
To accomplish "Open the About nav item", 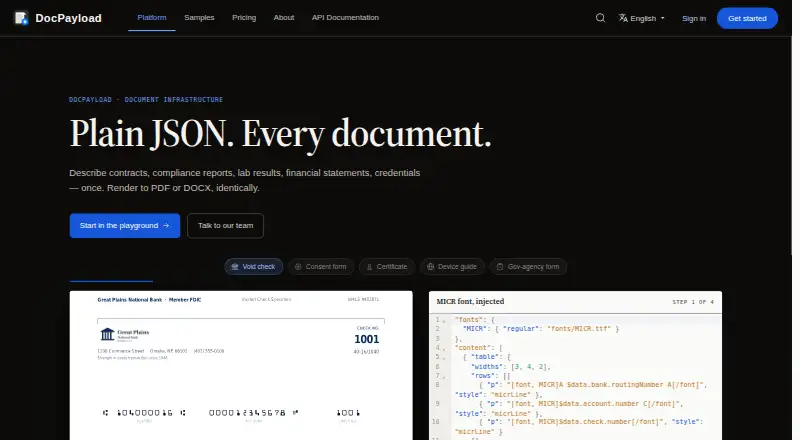I will tap(284, 17).
